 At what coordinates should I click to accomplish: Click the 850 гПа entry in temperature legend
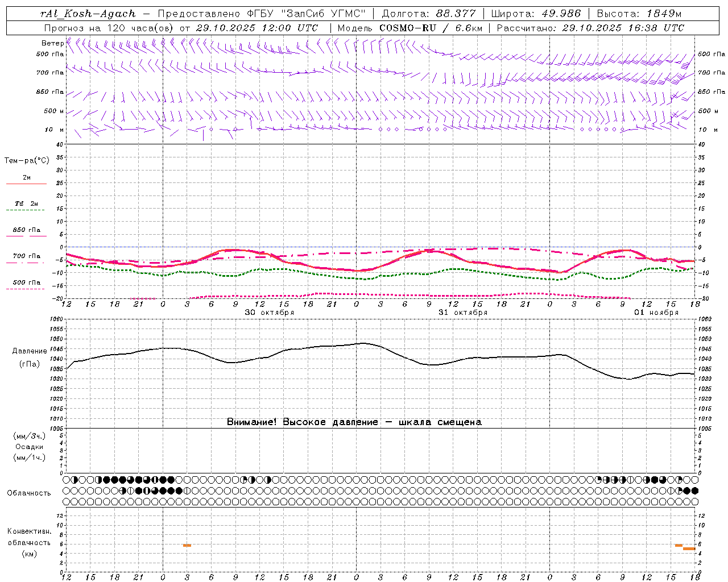click(x=27, y=230)
